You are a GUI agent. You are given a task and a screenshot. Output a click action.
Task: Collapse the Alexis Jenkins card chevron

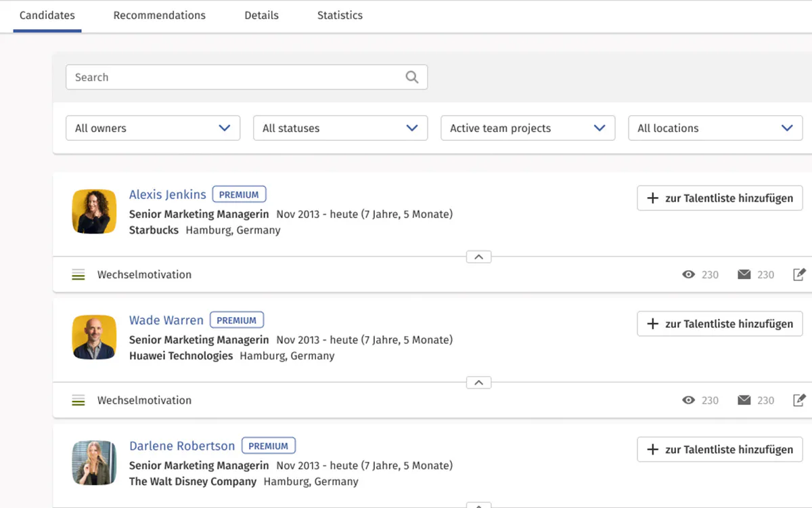(x=478, y=257)
